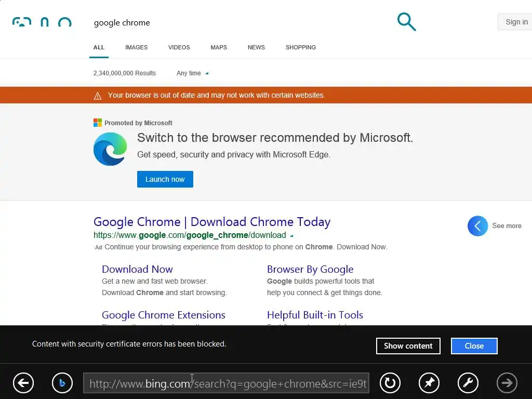Select the ALL tab
Image resolution: width=532 pixels, height=399 pixels.
[99, 47]
